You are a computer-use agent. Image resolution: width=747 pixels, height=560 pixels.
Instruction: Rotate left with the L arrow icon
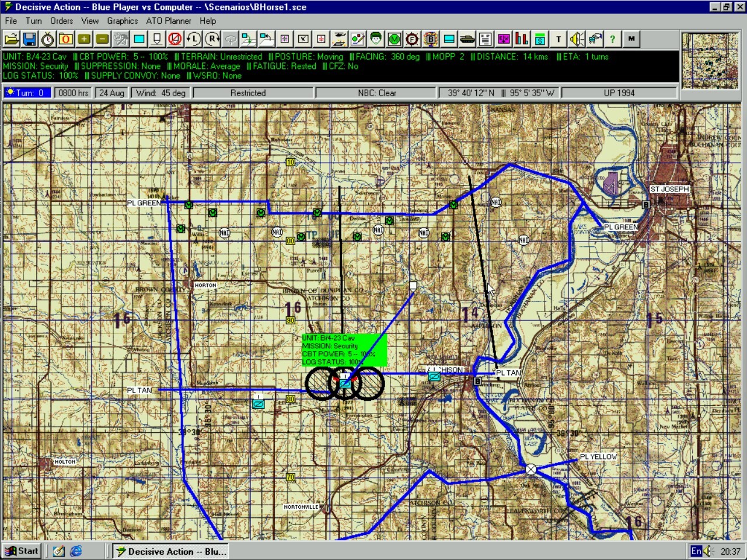(x=193, y=39)
